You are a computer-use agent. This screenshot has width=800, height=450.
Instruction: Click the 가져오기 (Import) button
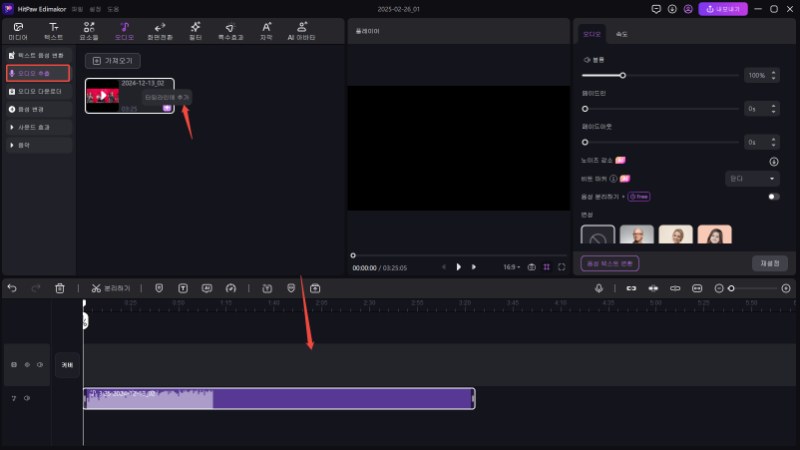[112, 60]
